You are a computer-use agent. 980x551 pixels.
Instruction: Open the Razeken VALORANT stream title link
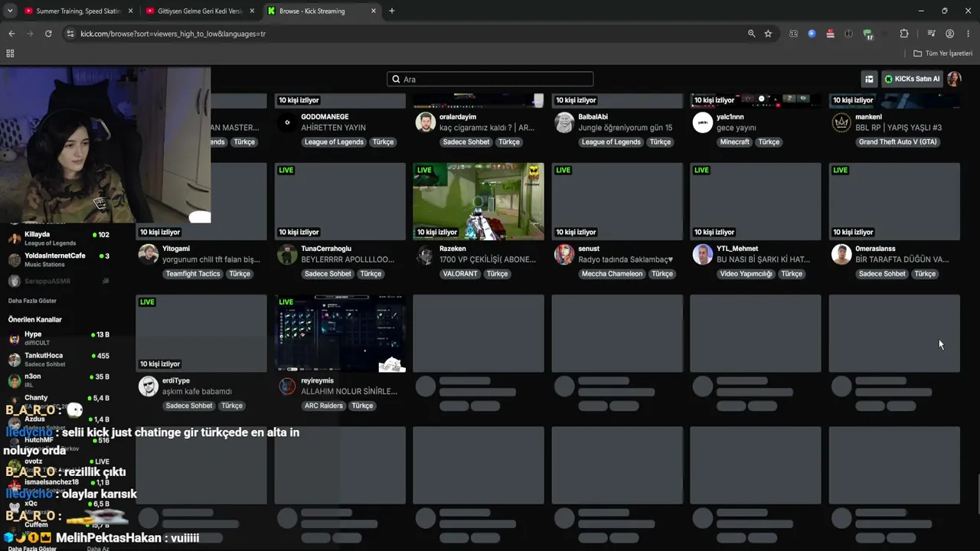(488, 259)
